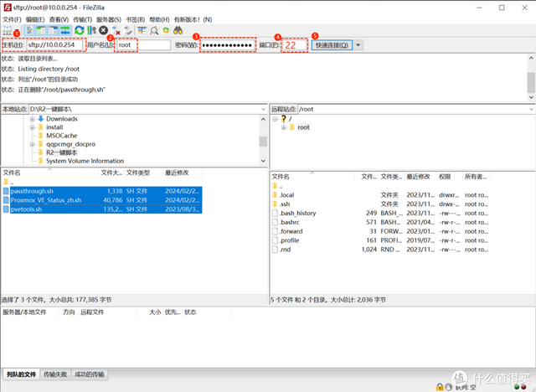Image resolution: width=536 pixels, height=392 pixels.
Task: Open the Quickconnect history dropdown arrow
Action: tap(359, 45)
